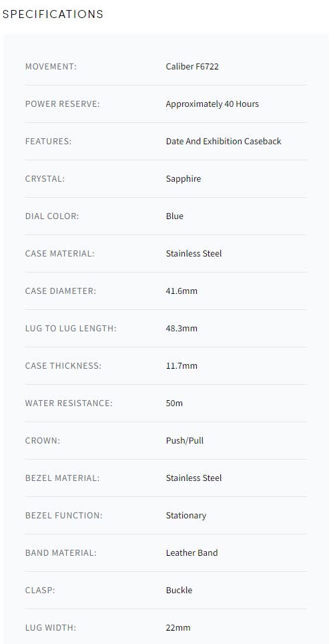
Task: Click the 22mm lug width value
Action: tap(178, 627)
